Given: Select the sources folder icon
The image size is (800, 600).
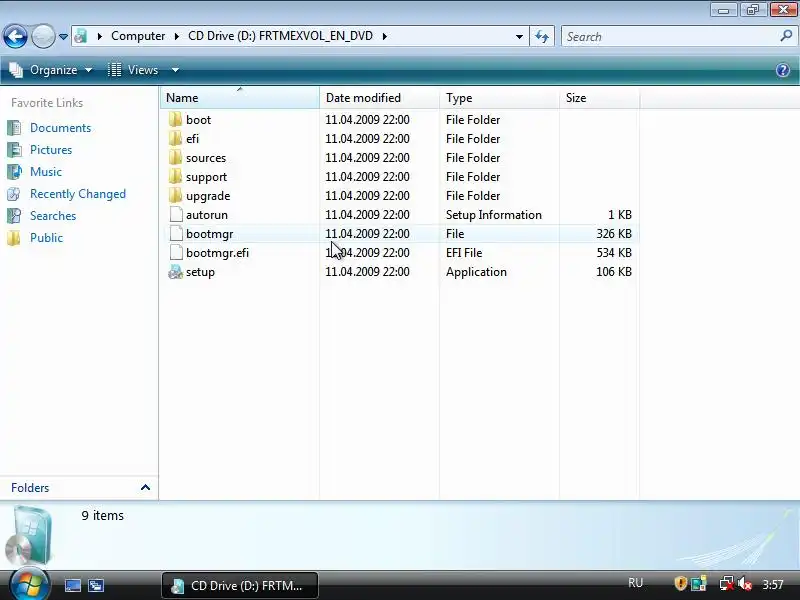Looking at the screenshot, I should tap(175, 158).
